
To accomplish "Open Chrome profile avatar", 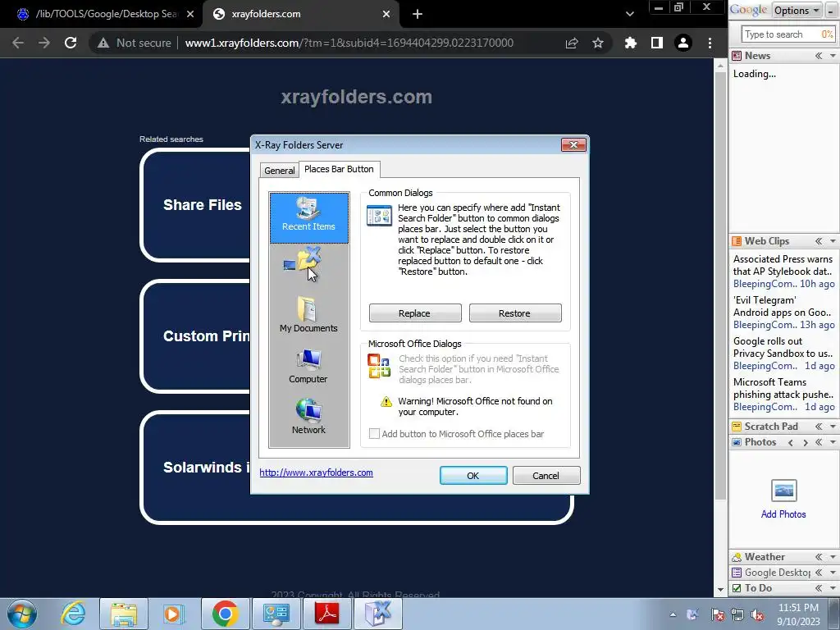I will [x=683, y=43].
